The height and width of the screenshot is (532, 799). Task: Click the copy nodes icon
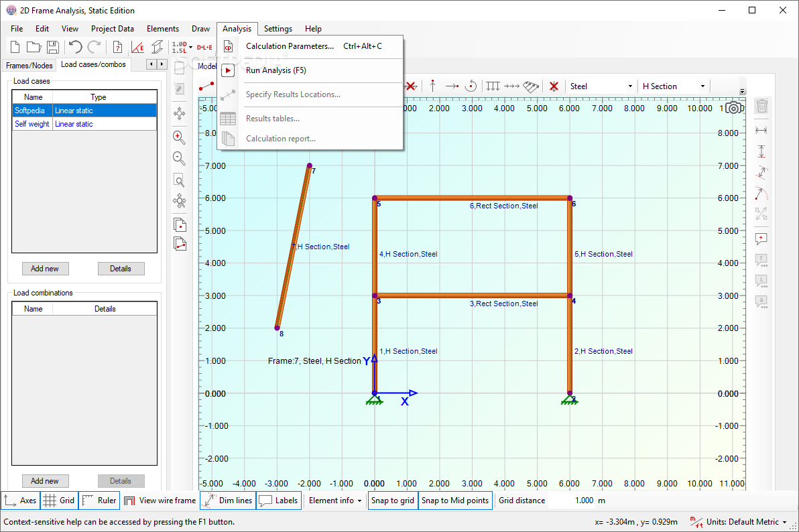coord(180,224)
